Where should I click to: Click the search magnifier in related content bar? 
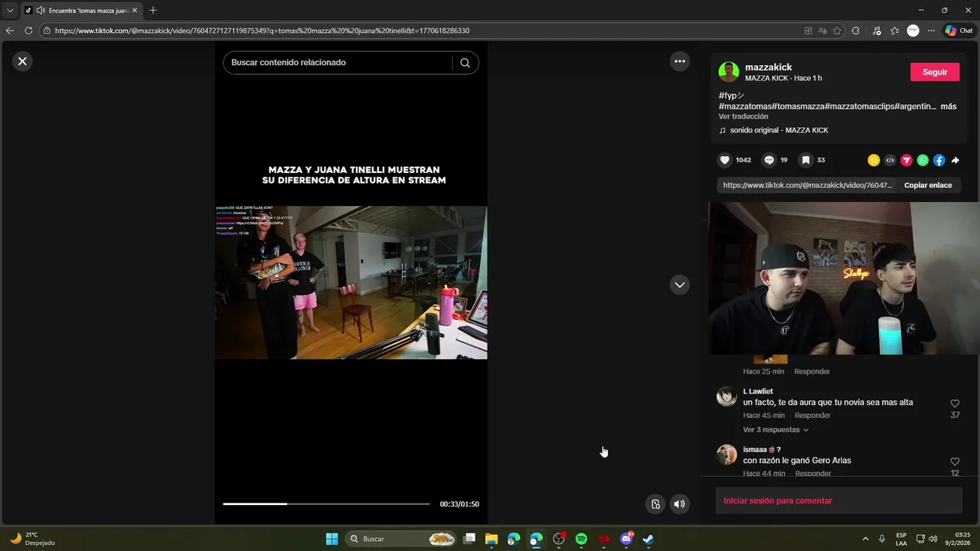pos(465,63)
